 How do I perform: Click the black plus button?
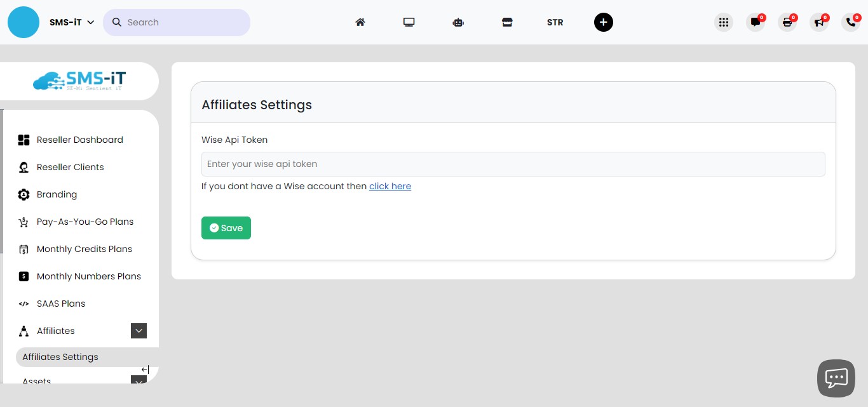coord(603,22)
